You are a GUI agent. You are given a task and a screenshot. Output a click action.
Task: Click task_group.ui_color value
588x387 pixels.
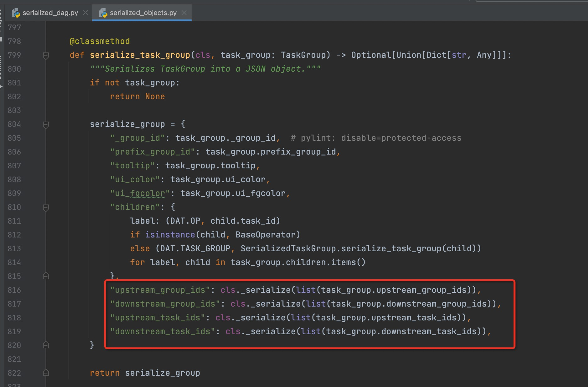pyautogui.click(x=218, y=179)
